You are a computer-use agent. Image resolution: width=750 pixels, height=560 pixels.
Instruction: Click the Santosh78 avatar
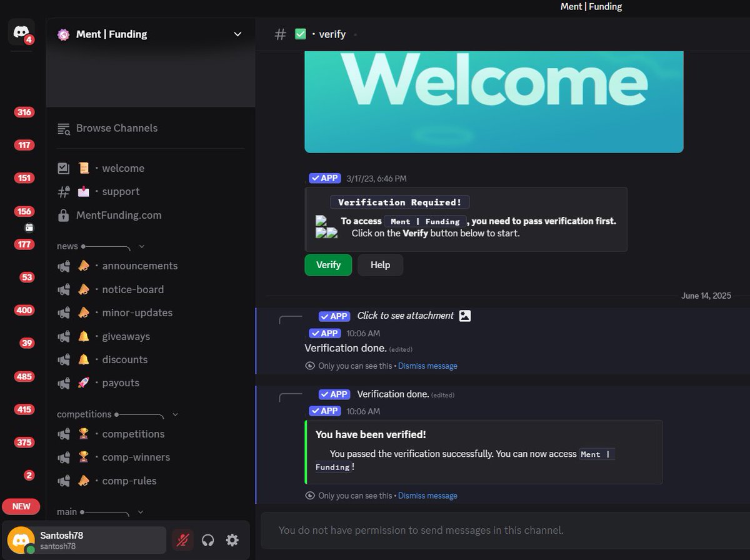(21, 540)
